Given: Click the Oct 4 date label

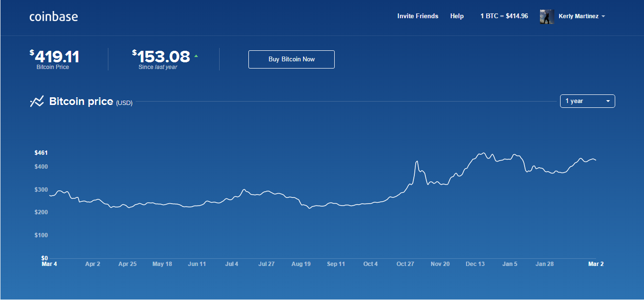Looking at the screenshot, I should click(x=371, y=264).
